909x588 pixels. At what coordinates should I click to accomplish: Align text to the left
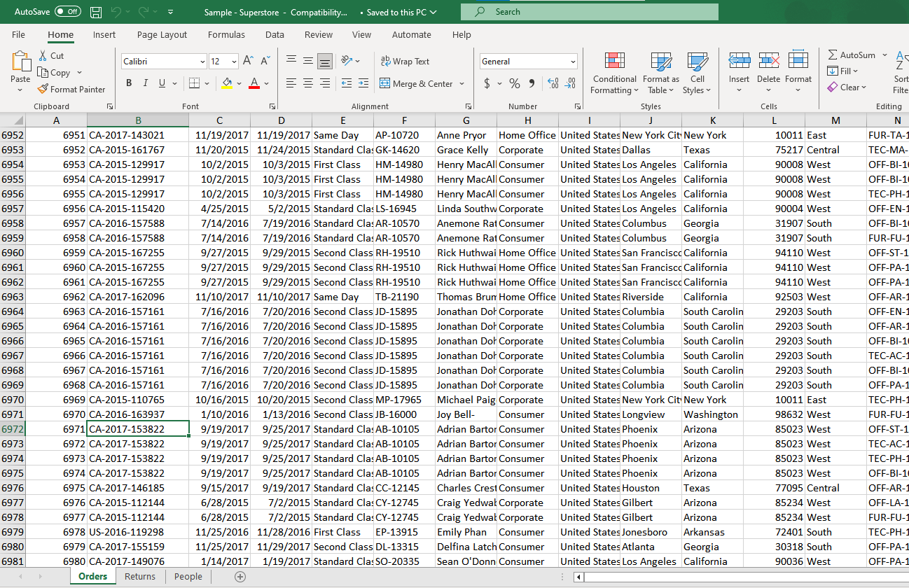click(x=291, y=83)
